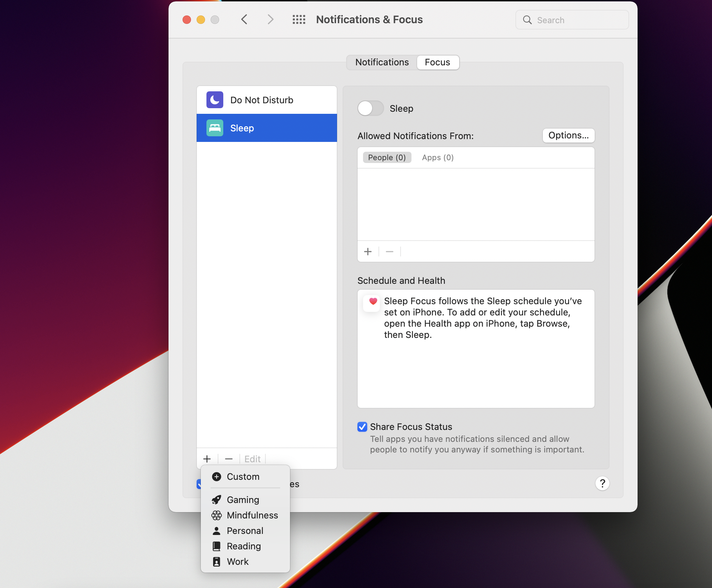The image size is (712, 588).
Task: Add the Reading focus from the menu
Action: tap(244, 546)
